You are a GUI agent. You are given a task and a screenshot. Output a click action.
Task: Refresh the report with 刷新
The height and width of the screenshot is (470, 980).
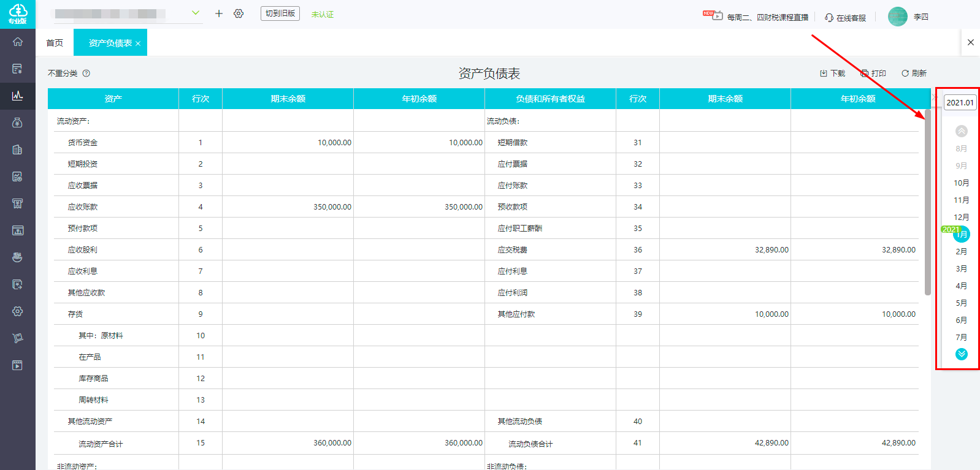pyautogui.click(x=914, y=74)
